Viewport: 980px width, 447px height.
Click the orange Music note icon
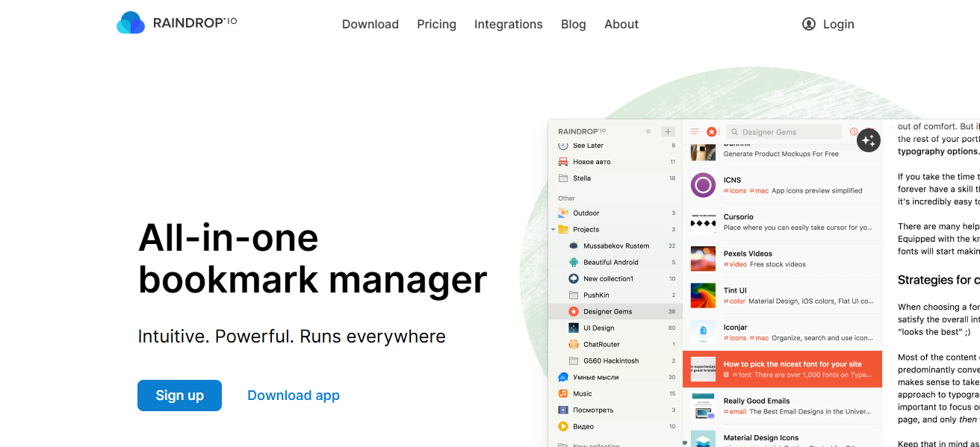click(563, 393)
